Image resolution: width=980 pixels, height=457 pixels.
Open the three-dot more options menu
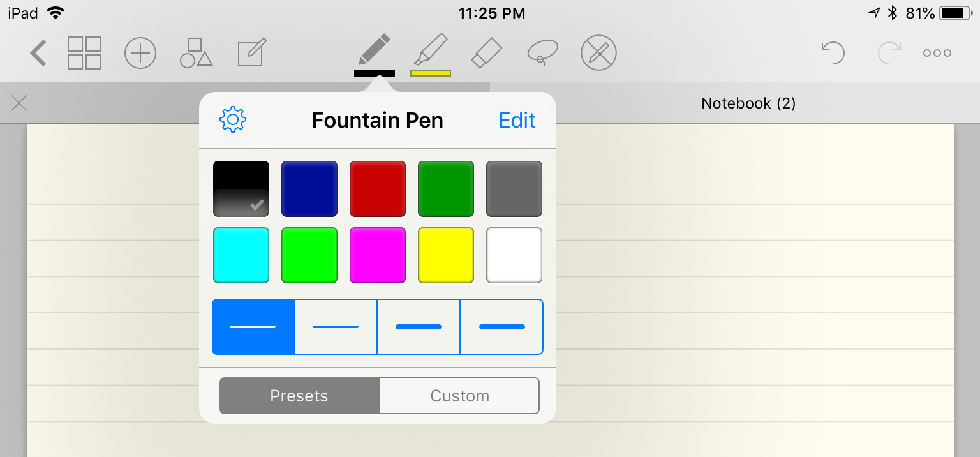(937, 53)
